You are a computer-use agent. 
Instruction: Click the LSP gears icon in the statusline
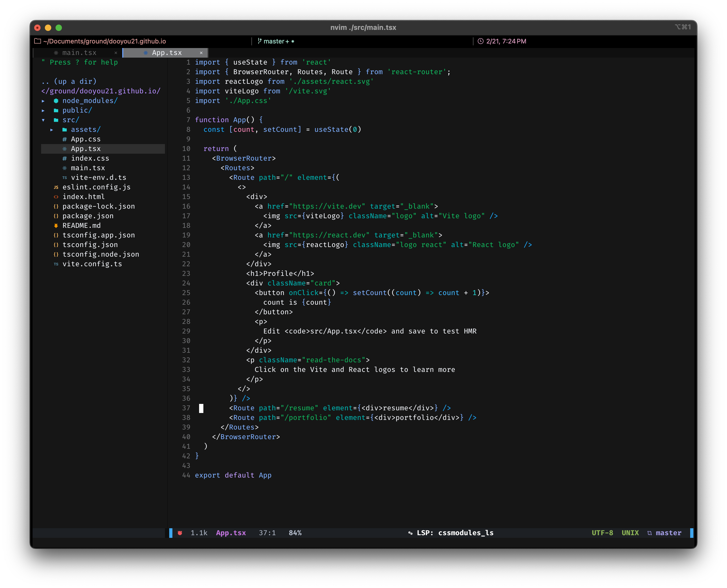[410, 533]
